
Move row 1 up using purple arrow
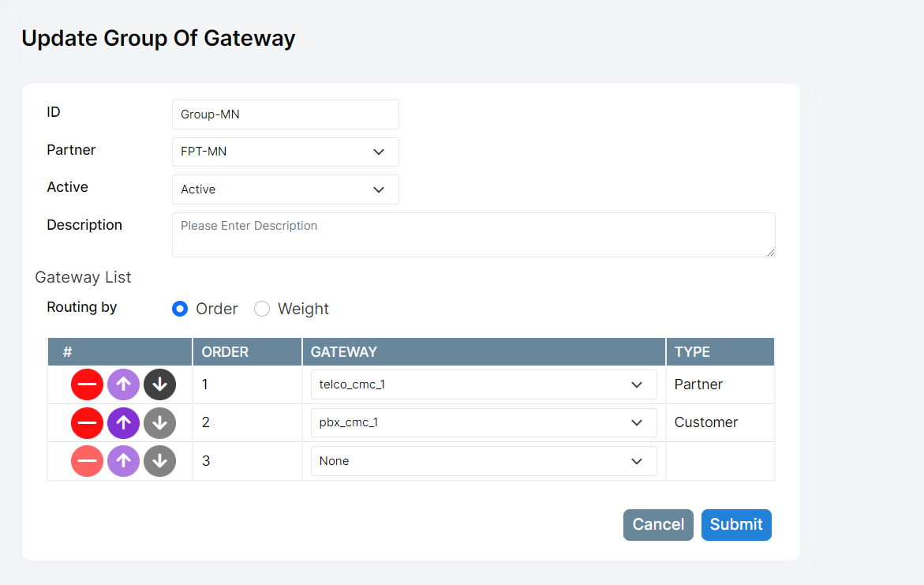[x=123, y=384]
